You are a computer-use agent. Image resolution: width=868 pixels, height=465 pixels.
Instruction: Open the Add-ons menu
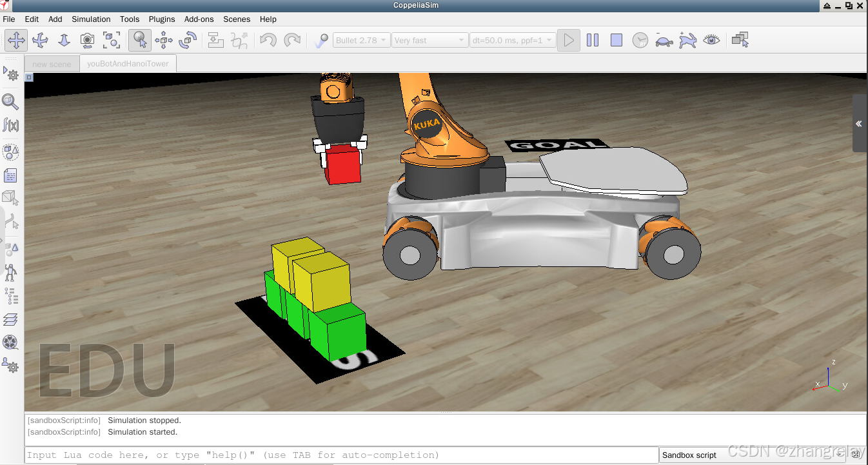click(199, 19)
